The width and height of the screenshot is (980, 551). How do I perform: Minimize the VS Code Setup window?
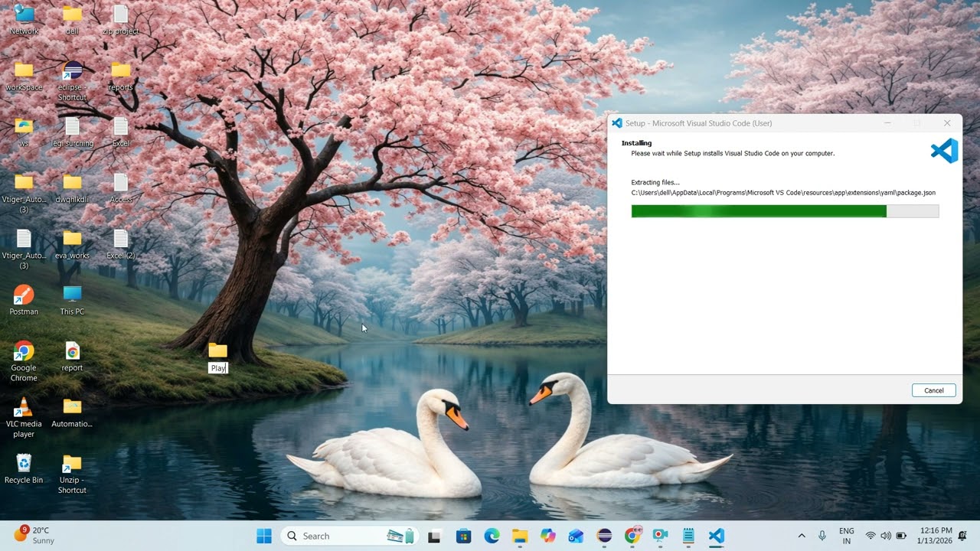point(887,123)
